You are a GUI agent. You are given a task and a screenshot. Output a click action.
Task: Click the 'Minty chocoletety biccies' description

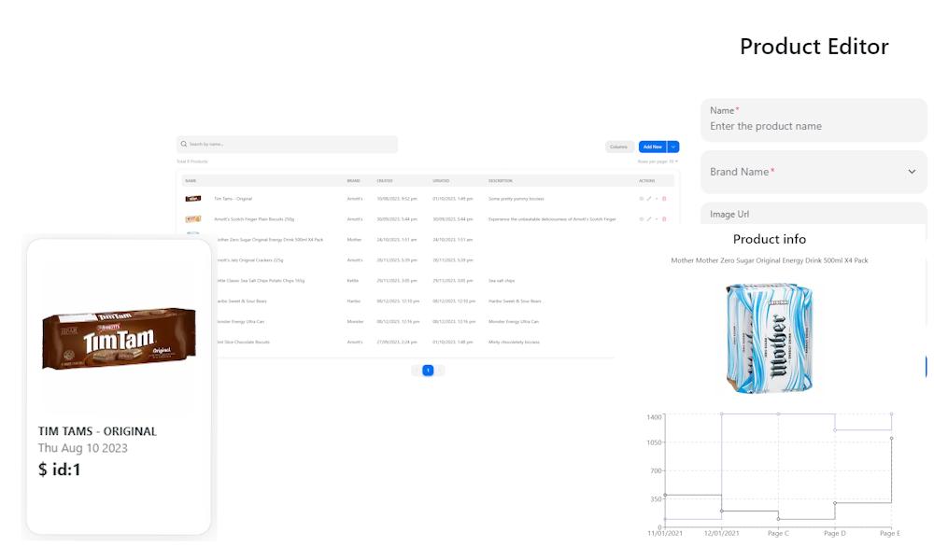pos(514,343)
